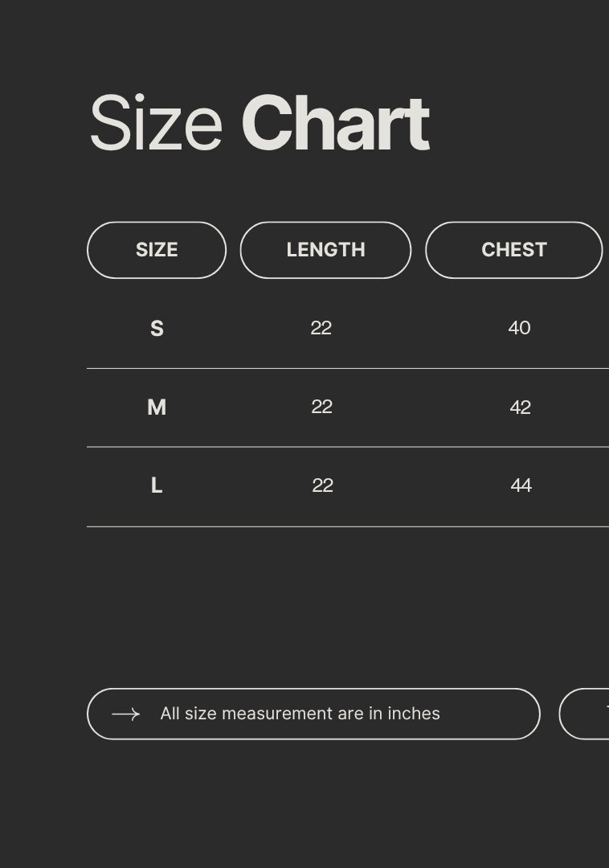Select the length value for size M

(x=321, y=407)
